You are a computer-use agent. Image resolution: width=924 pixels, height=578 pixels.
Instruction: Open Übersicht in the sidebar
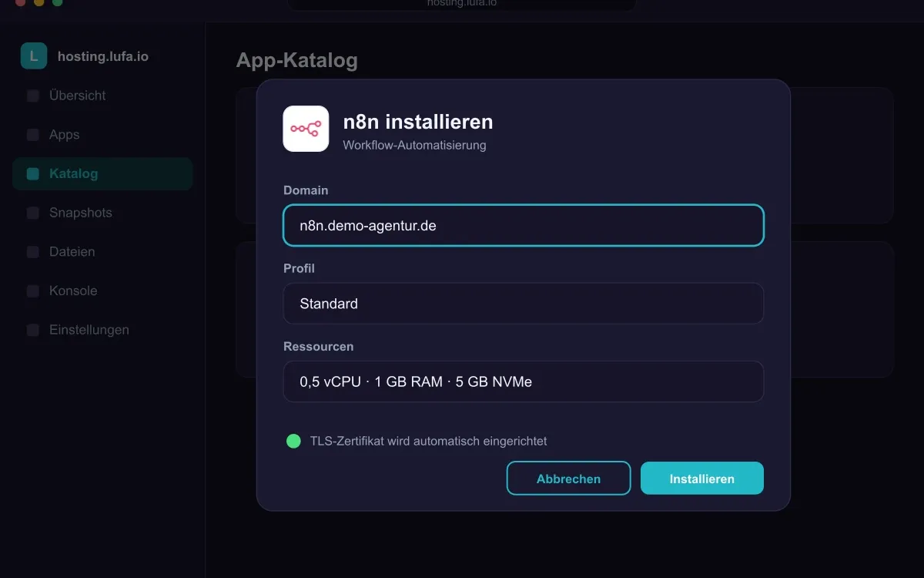click(x=102, y=96)
